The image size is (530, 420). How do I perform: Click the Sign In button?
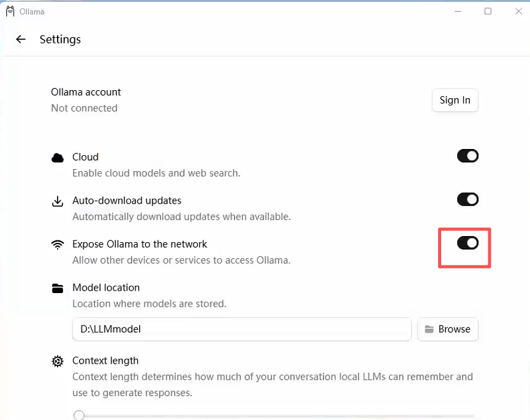(455, 100)
